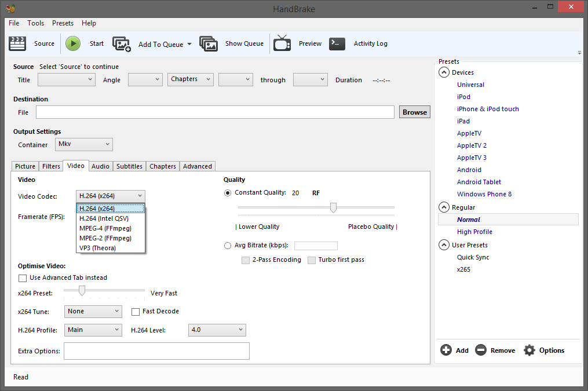
Task: Open the H.264 Level dropdown
Action: point(217,330)
